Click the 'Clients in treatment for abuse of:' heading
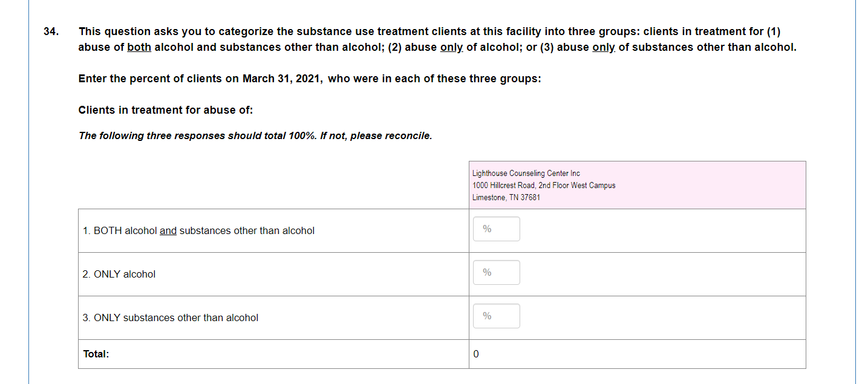Screen dimensions: 868x384 (166, 110)
